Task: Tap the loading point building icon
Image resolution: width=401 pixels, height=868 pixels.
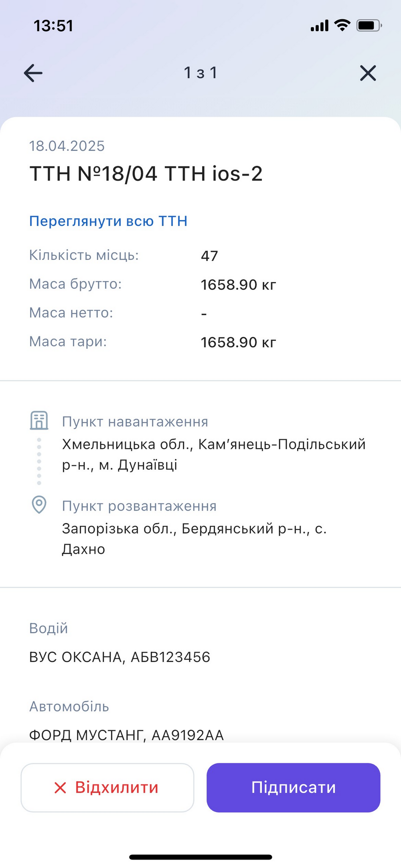Action: tap(39, 420)
